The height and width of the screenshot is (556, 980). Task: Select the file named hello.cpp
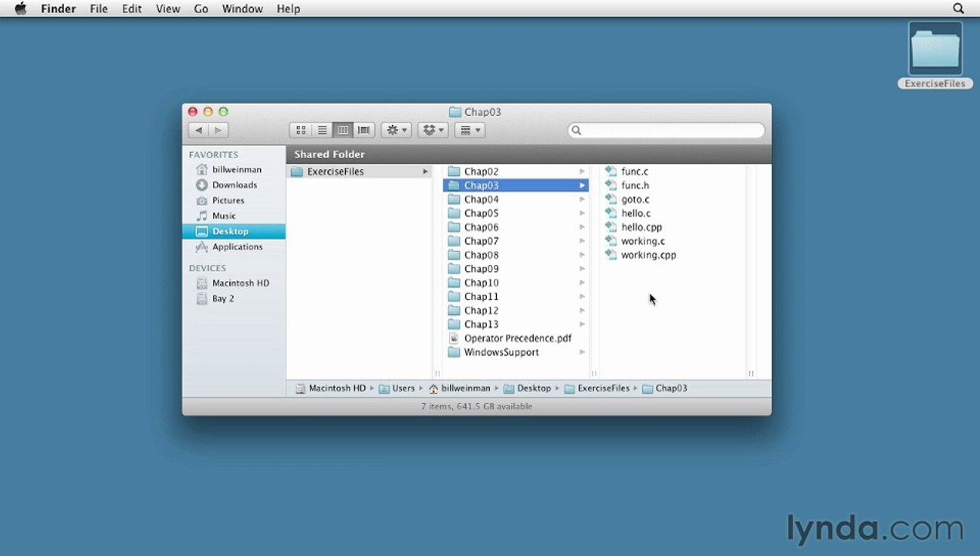641,227
